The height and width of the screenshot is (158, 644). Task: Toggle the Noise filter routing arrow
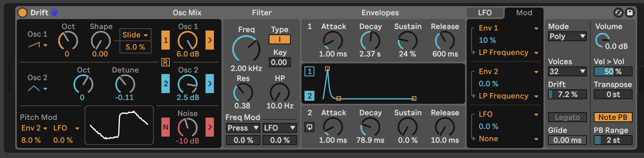pyautogui.click(x=210, y=127)
